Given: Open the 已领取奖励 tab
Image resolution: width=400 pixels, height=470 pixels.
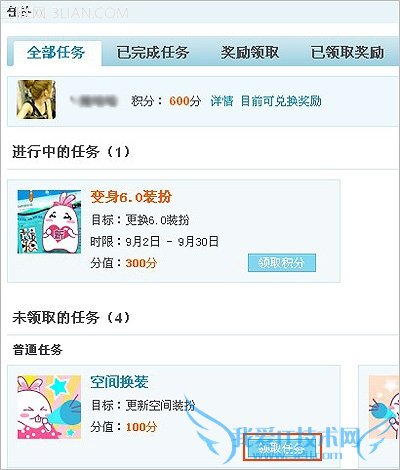Looking at the screenshot, I should [347, 53].
